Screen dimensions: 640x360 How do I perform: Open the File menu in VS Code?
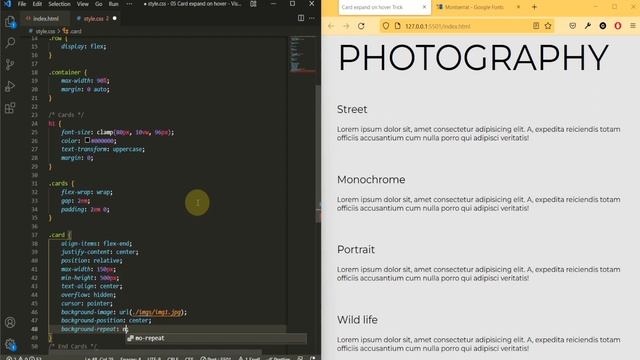22,4
